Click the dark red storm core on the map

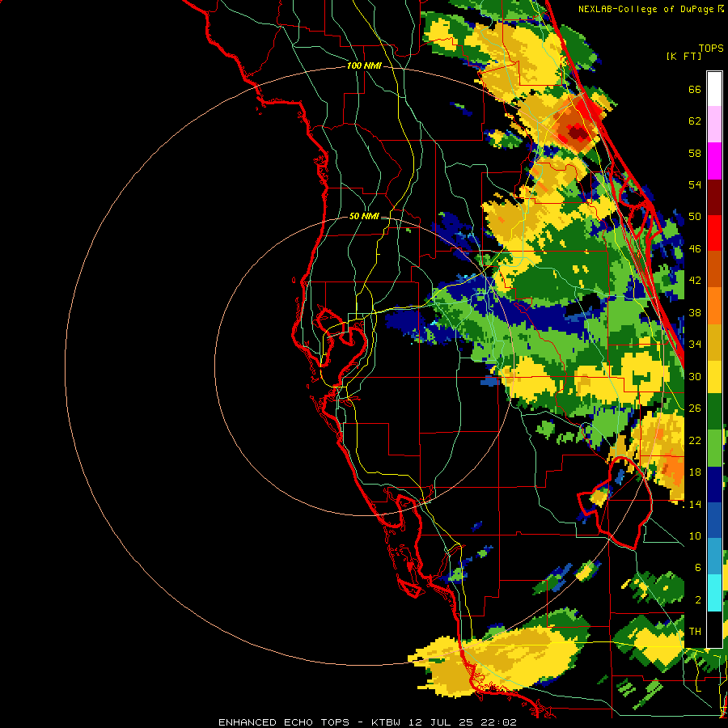pyautogui.click(x=578, y=133)
